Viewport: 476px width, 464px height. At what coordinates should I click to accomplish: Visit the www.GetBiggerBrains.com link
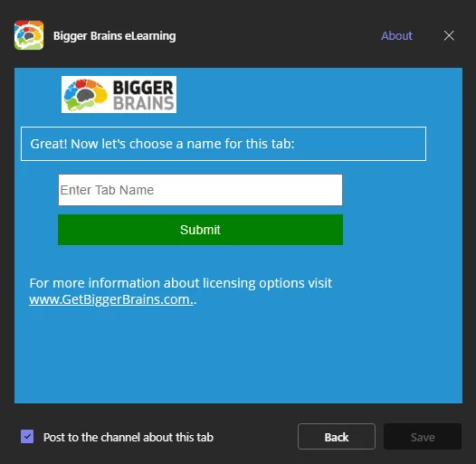coord(110,299)
